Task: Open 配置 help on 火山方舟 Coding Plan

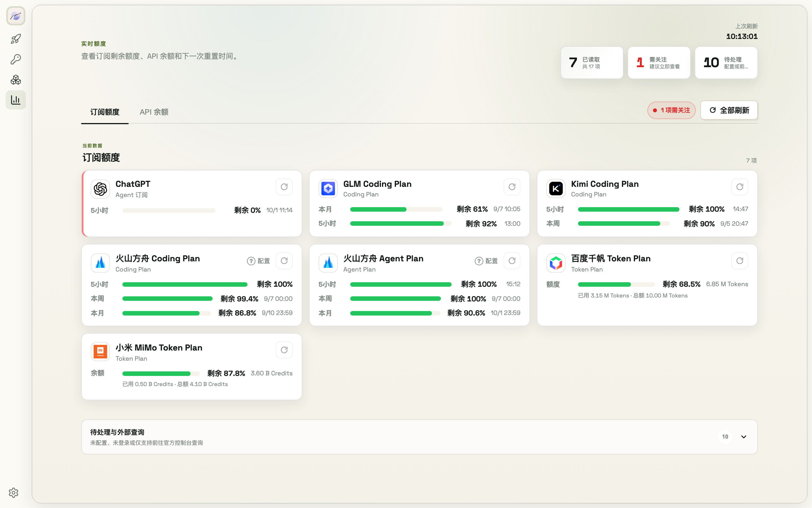Action: (258, 261)
